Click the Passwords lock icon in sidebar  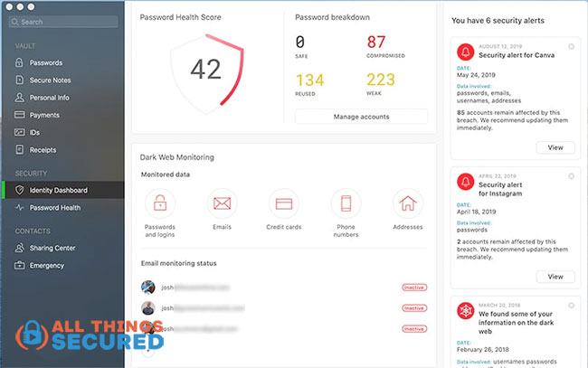19,62
